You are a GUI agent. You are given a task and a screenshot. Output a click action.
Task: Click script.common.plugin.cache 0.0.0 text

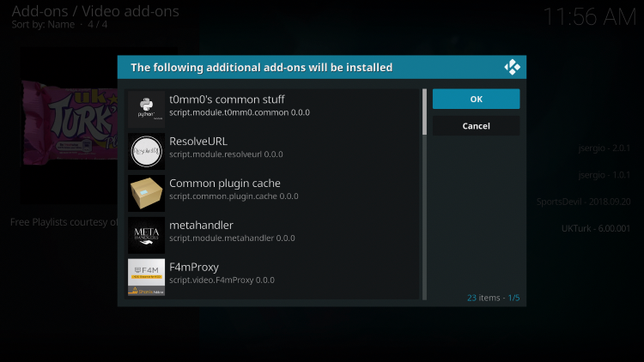[x=234, y=196]
